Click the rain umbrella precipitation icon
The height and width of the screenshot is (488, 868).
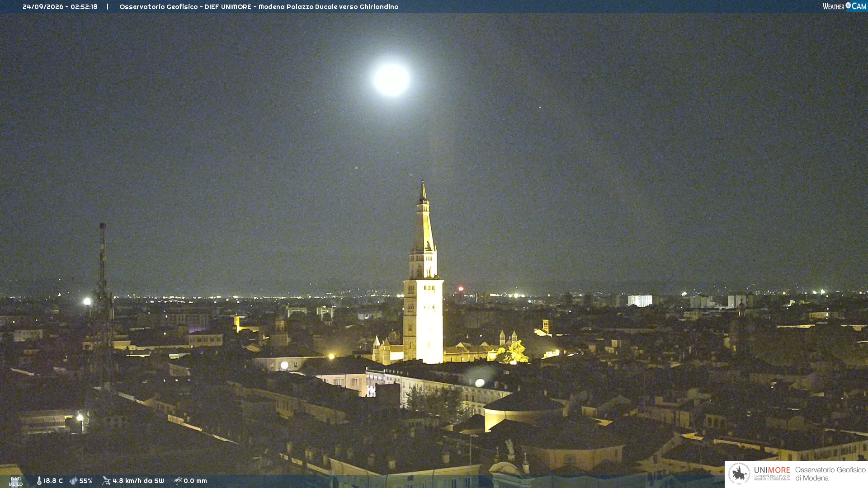[x=178, y=481]
